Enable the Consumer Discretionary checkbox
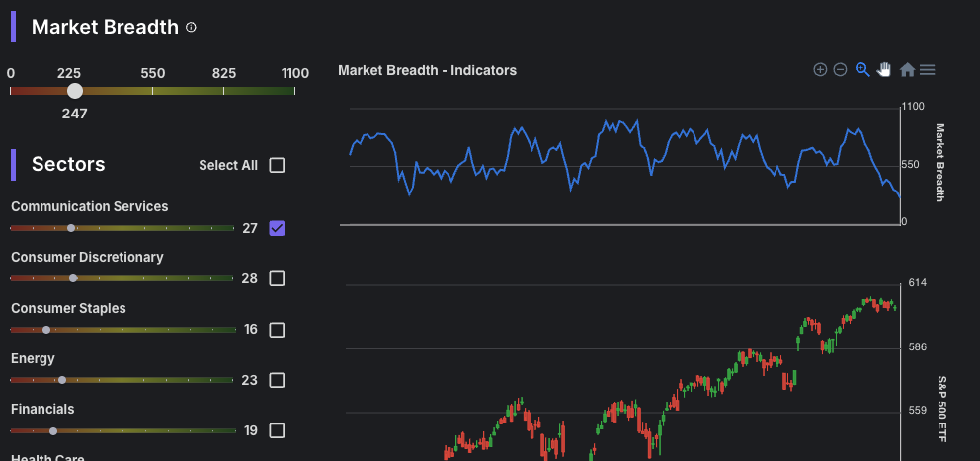Screen dimensions: 980x461 tap(277, 278)
